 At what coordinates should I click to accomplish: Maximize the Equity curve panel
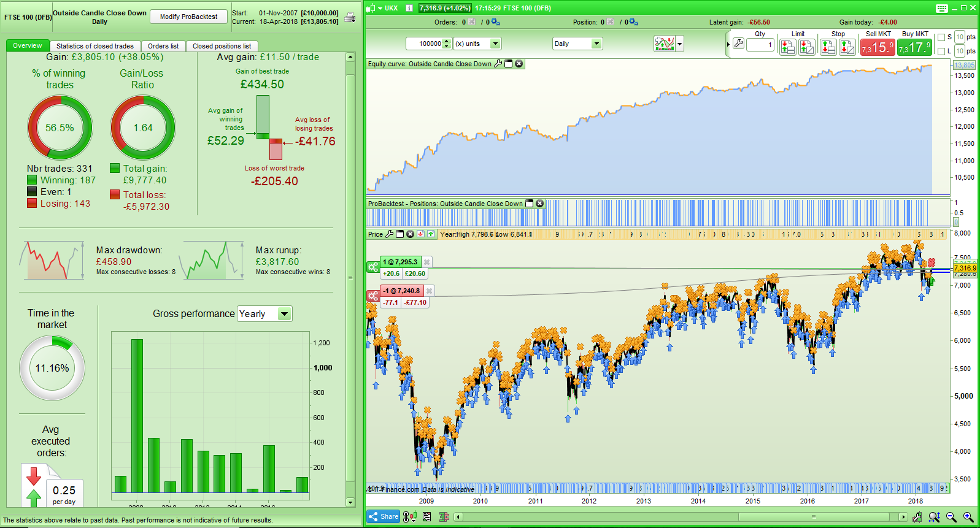(x=509, y=64)
